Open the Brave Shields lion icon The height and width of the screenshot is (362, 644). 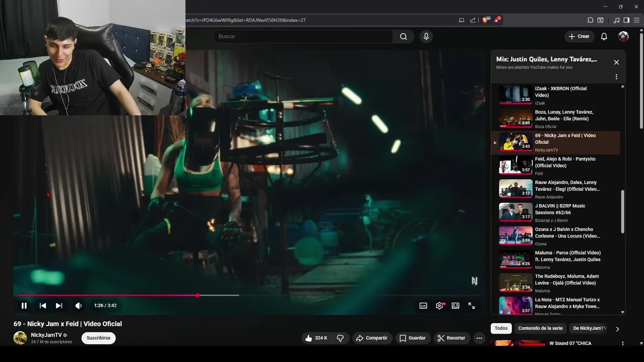point(486,20)
